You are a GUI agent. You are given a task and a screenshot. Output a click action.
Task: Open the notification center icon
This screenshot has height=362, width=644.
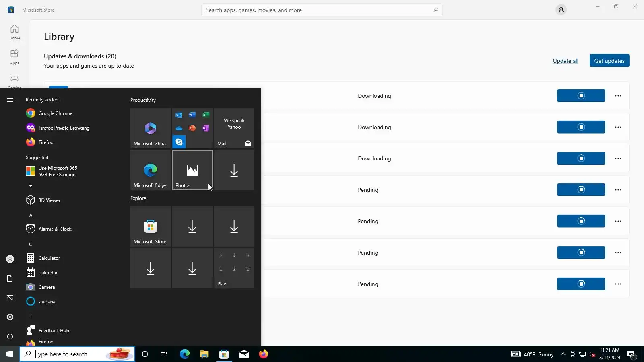pos(632,354)
